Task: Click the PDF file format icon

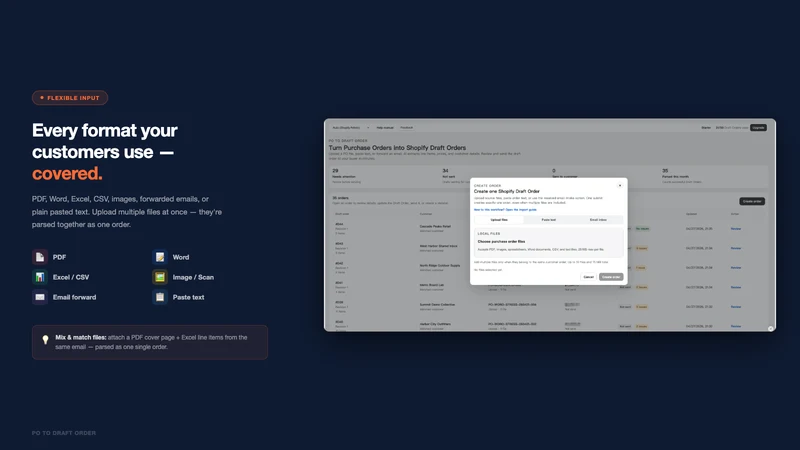Action: click(x=40, y=257)
